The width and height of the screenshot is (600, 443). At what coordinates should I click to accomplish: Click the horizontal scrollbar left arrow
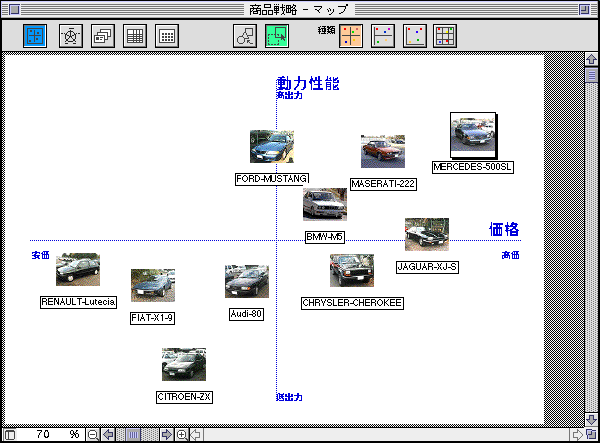(x=196, y=435)
